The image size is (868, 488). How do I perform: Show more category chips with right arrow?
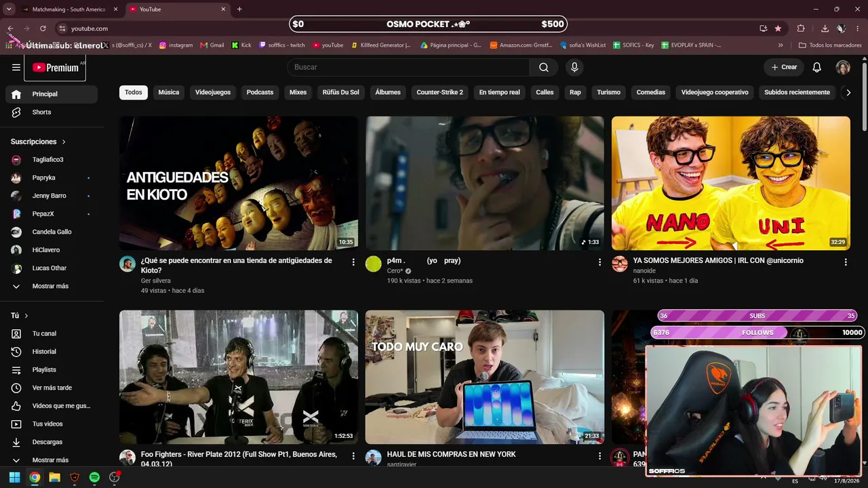848,92
